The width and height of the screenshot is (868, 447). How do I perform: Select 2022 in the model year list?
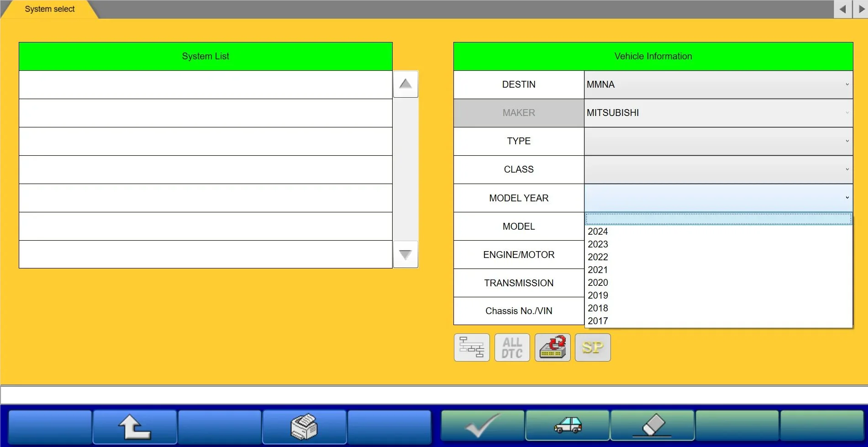[x=718, y=257]
